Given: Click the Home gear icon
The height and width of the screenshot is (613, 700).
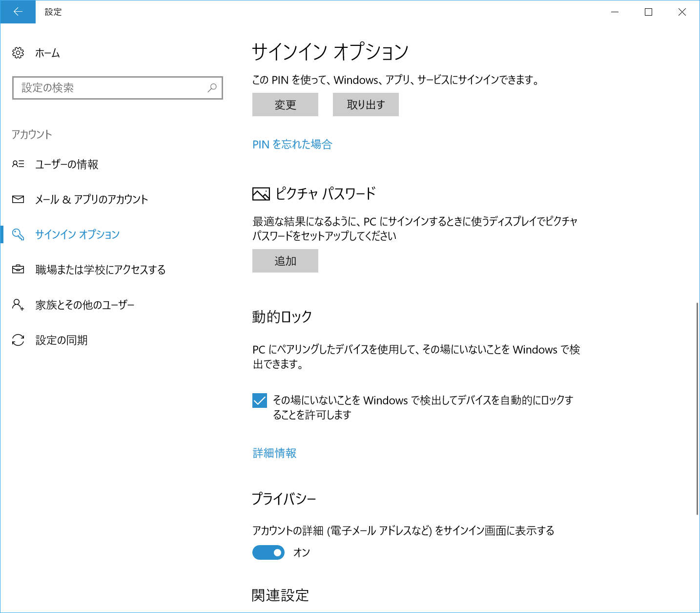Looking at the screenshot, I should tap(18, 53).
